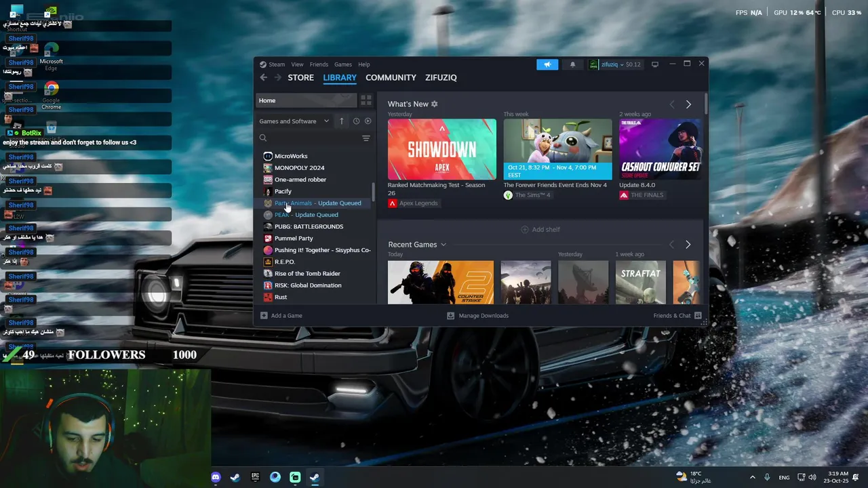
Task: Open the Friends menu
Action: tap(319, 64)
